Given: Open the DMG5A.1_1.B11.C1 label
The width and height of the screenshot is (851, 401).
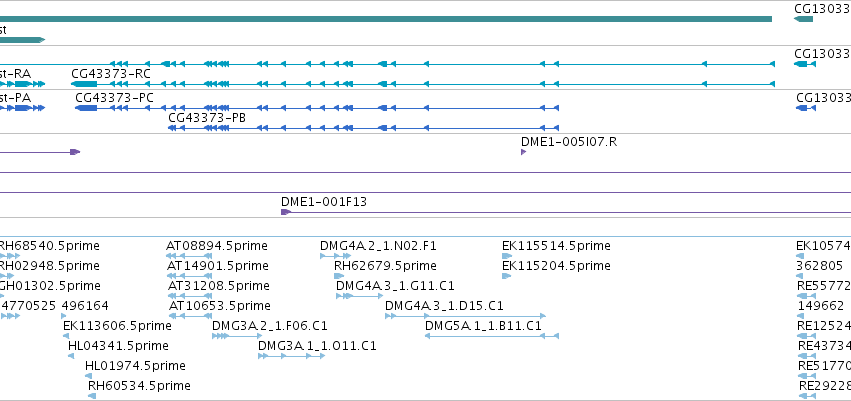Looking at the screenshot, I should (484, 326).
